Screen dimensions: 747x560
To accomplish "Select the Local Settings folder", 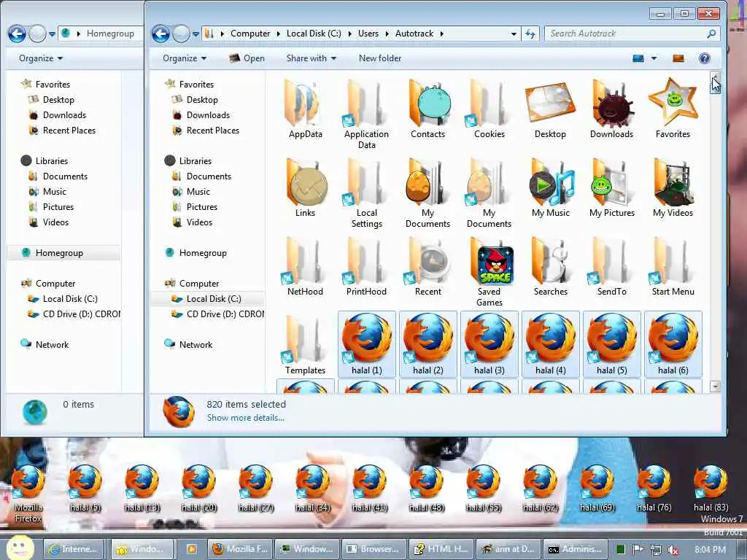I will pyautogui.click(x=366, y=192).
